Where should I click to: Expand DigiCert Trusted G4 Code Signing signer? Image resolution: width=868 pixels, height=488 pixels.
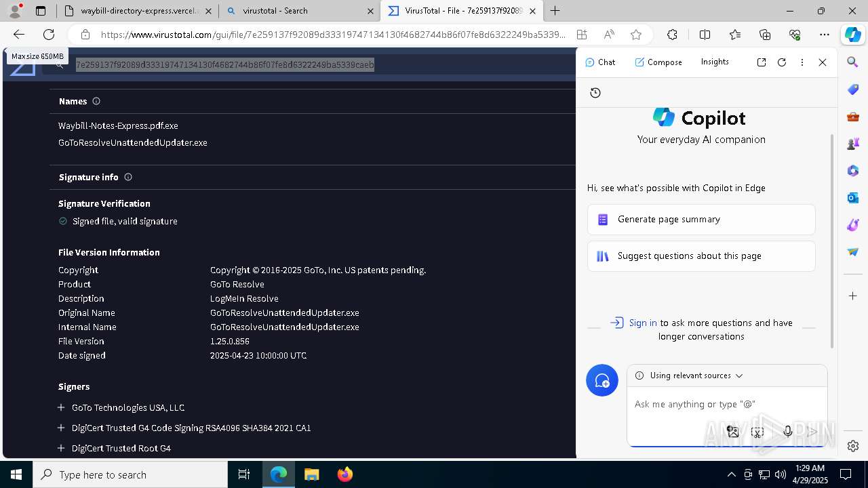coord(61,428)
